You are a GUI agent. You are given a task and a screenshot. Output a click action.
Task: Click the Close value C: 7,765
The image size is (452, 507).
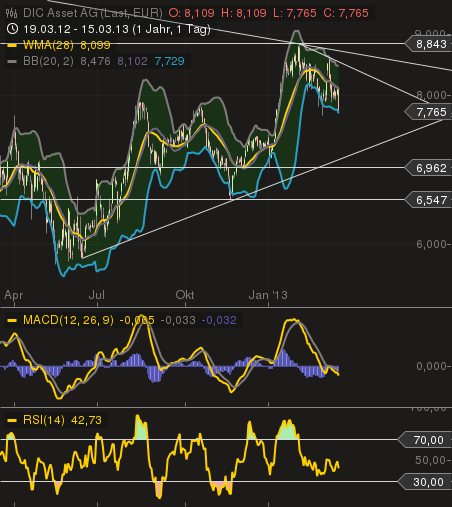pyautogui.click(x=346, y=13)
